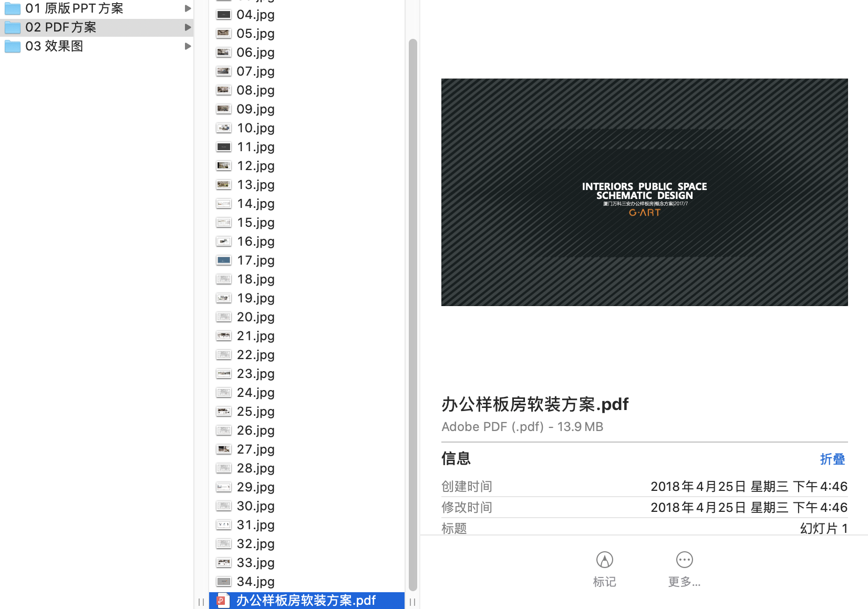This screenshot has height=609, width=868.
Task: Select file name 33.jpg
Action: coord(256,563)
